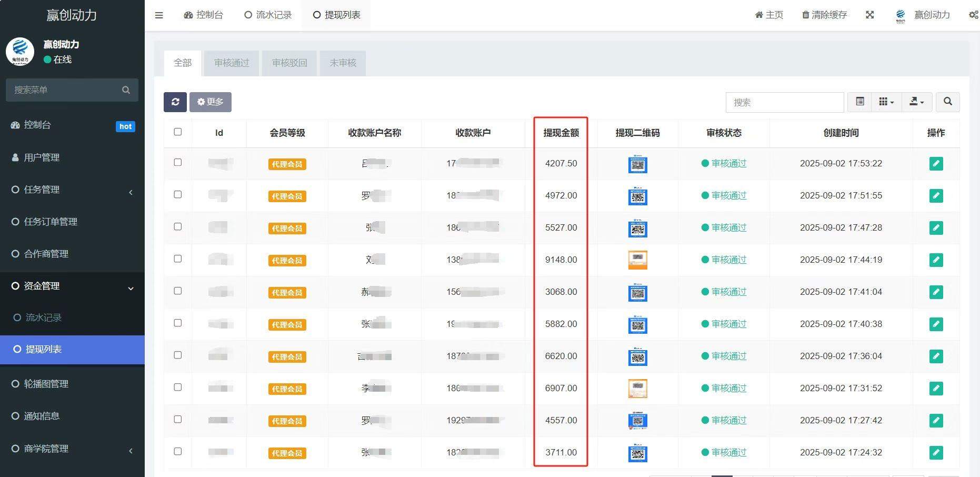The height and width of the screenshot is (477, 980).
Task: Go to 主页 home link
Action: [x=769, y=15]
